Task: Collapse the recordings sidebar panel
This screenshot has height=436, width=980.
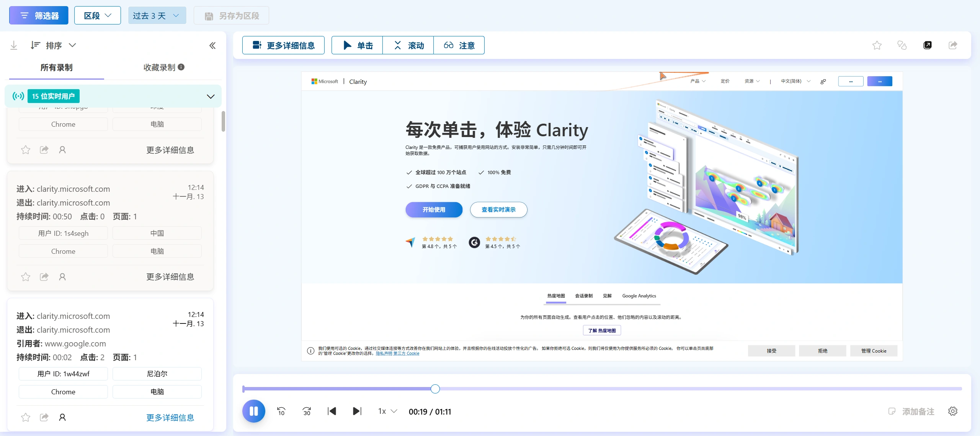Action: pyautogui.click(x=213, y=45)
